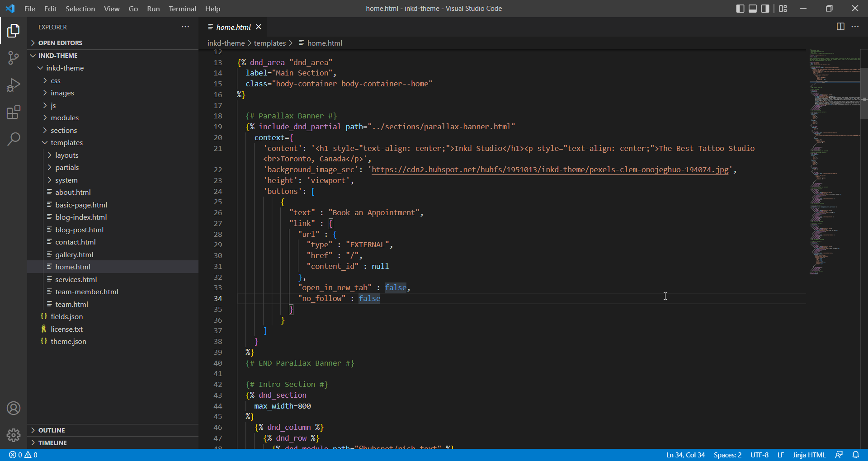Open the Help menu
868x461 pixels.
pyautogui.click(x=212, y=9)
